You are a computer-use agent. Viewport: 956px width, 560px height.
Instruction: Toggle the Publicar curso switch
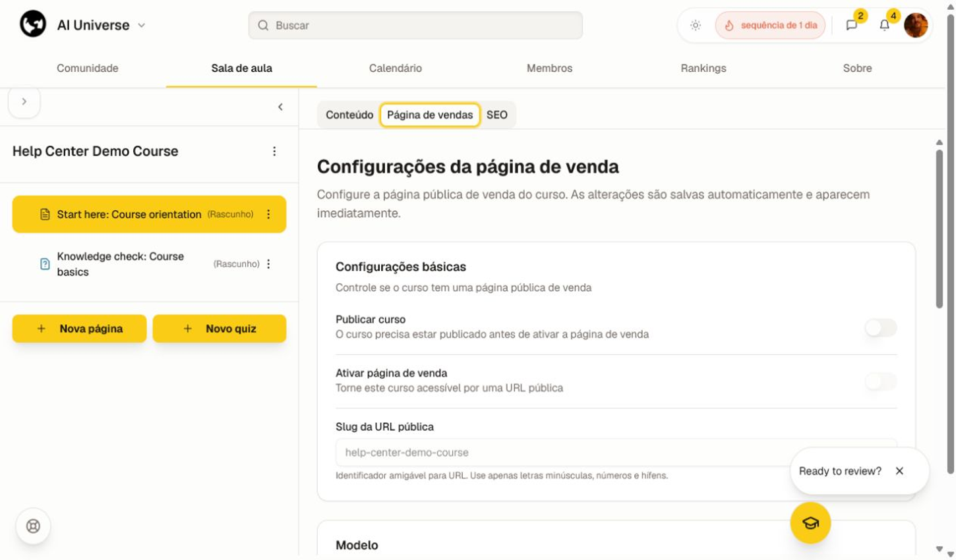tap(881, 327)
